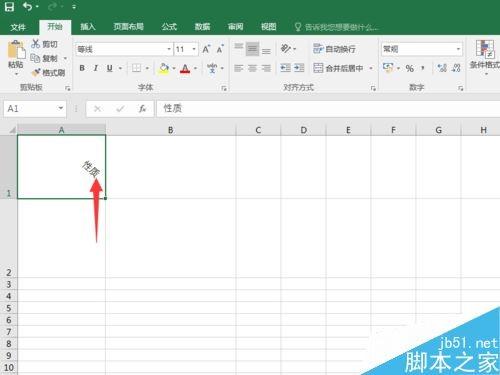Toggle Underline formatting
Image resolution: width=500 pixels, height=375 pixels.
pos(110,68)
